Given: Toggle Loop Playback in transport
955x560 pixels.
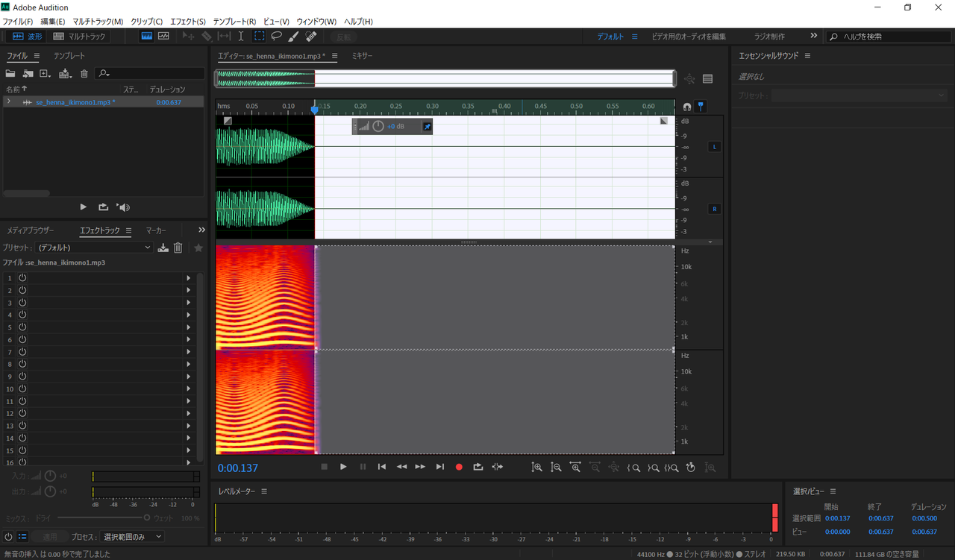Looking at the screenshot, I should 478,467.
